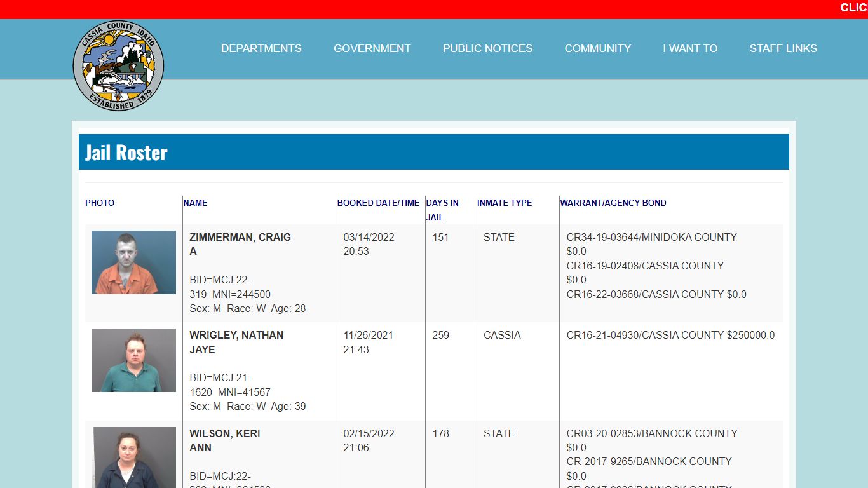Click the red alert banner at top
This screenshot has height=488, width=868.
click(434, 9)
